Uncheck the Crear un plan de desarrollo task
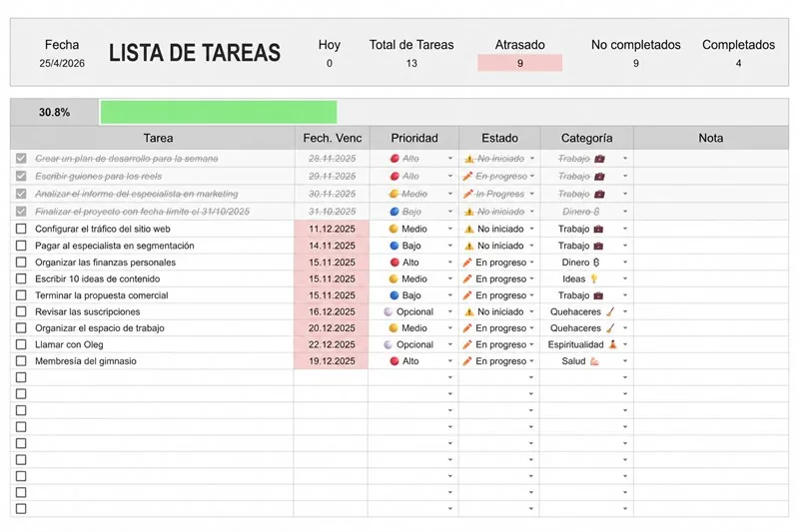 coord(21,159)
